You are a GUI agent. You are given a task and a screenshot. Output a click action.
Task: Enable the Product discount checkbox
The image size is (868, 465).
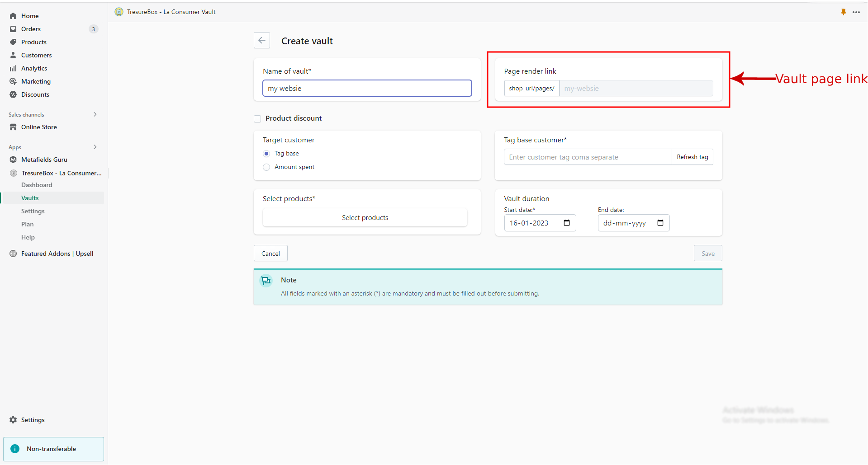[x=257, y=119]
